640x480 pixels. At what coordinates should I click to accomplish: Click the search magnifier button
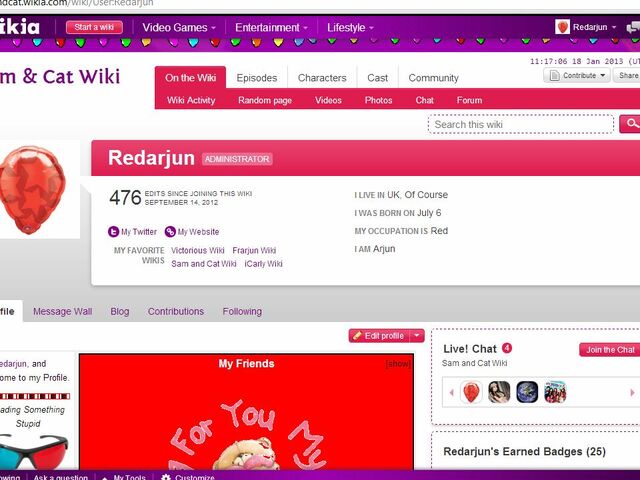coord(630,124)
